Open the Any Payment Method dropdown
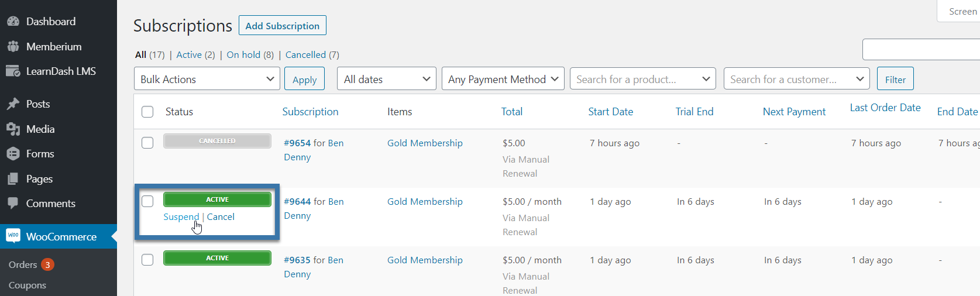Screen dimensions: 980x296 (x=503, y=79)
